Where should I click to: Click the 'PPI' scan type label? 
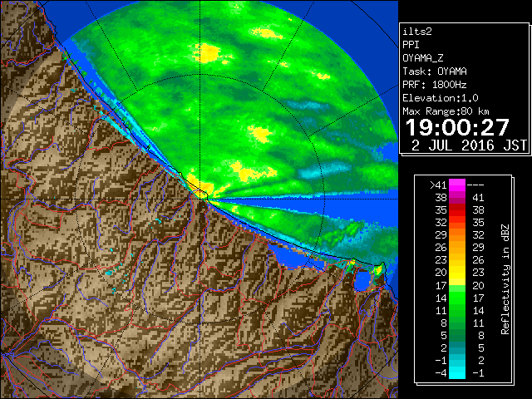click(x=411, y=45)
